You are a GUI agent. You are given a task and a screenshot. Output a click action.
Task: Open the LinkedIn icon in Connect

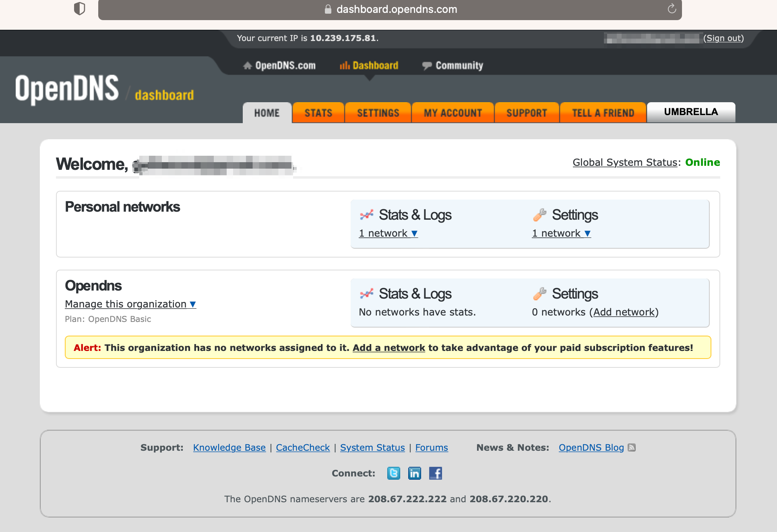(x=415, y=473)
